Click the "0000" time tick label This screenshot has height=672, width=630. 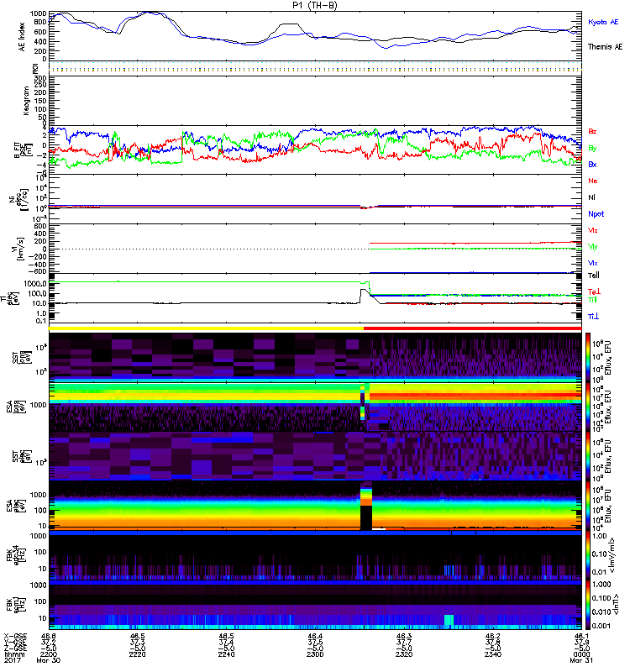pos(581,654)
